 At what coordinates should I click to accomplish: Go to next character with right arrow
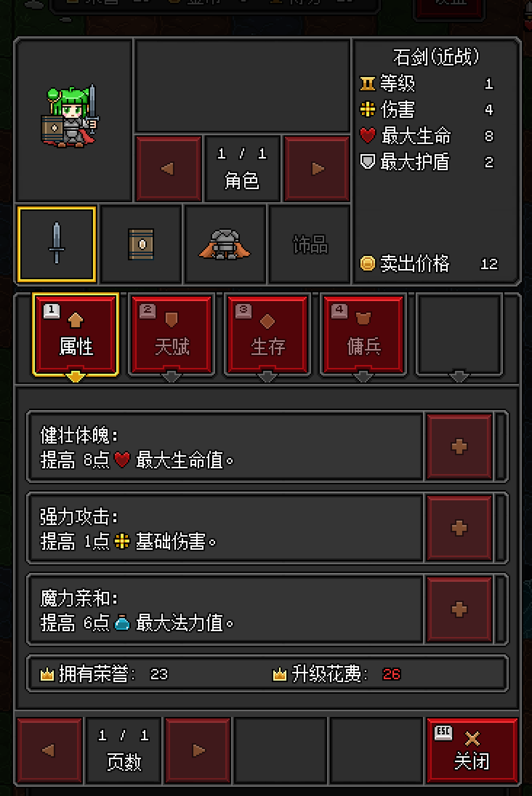[317, 169]
